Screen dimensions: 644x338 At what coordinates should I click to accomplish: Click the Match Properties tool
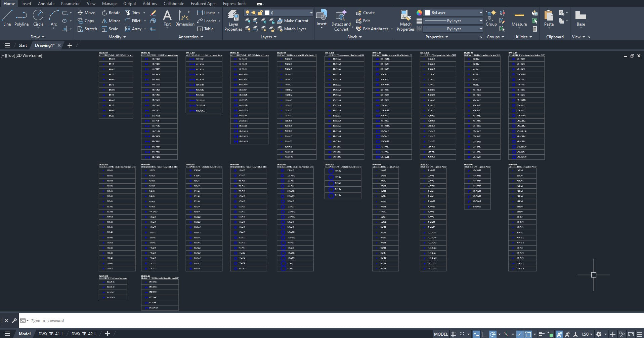click(405, 21)
